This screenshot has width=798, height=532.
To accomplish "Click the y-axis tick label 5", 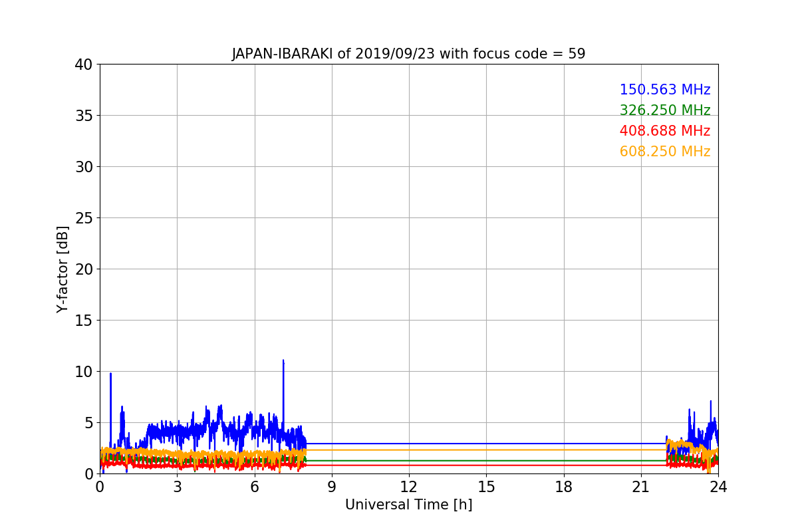I will point(88,423).
